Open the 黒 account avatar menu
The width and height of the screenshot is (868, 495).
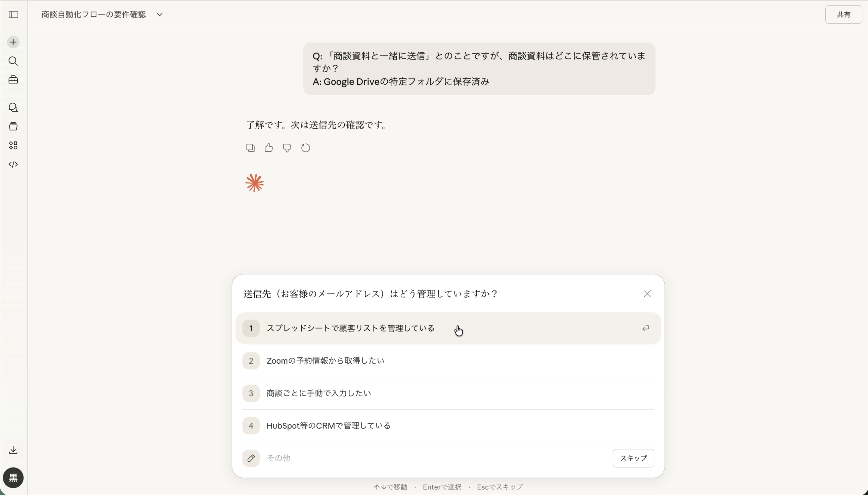point(13,478)
